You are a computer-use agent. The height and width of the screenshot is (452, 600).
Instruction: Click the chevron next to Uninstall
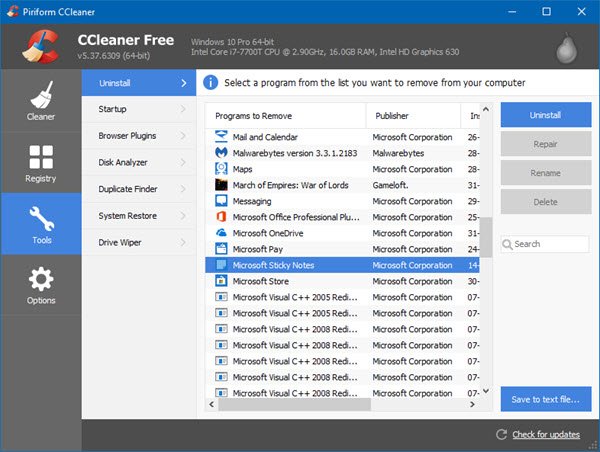(184, 83)
